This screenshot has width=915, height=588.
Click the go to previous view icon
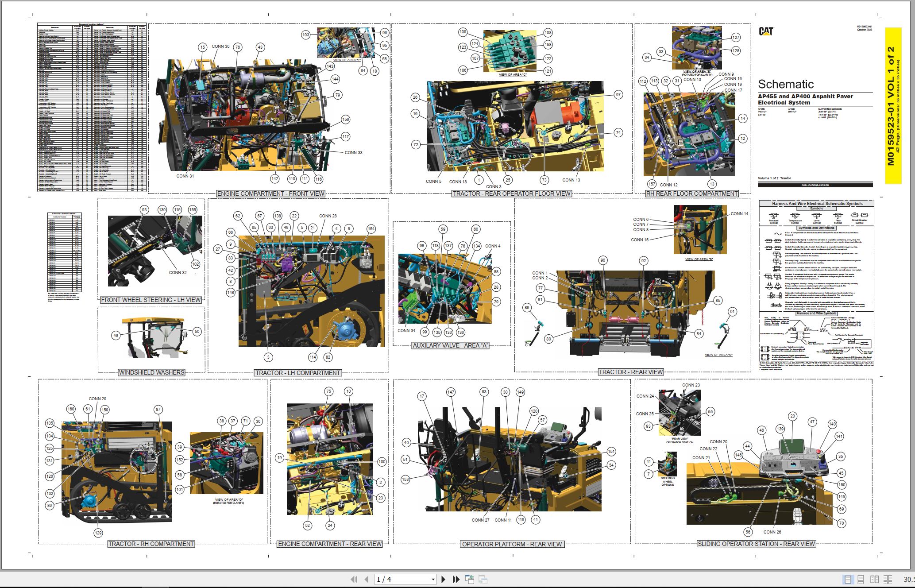click(469, 579)
